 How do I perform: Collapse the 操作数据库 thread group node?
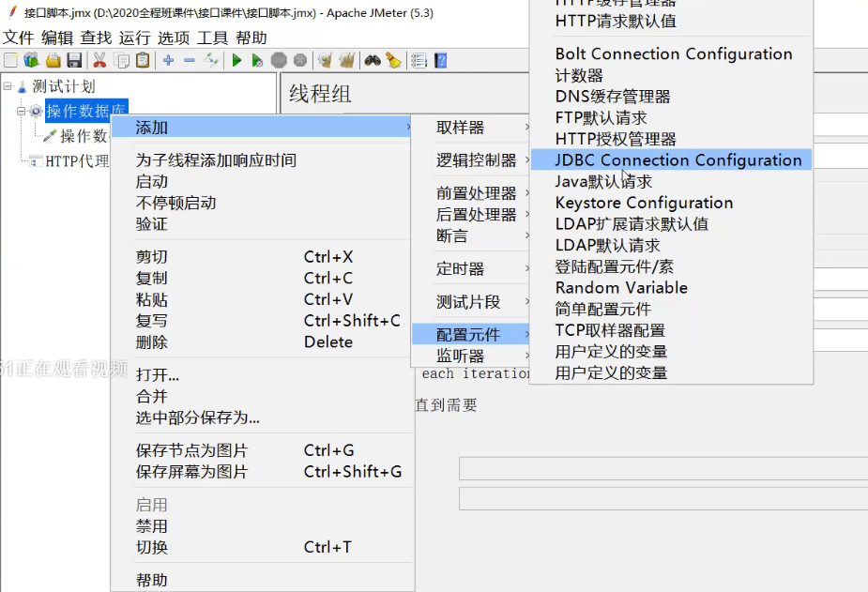21,111
